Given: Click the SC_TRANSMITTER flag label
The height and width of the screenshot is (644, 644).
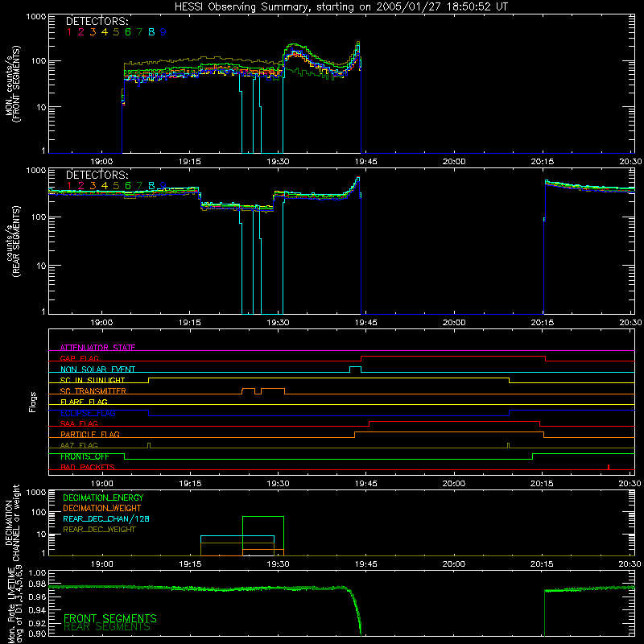Looking at the screenshot, I should click(x=93, y=390).
